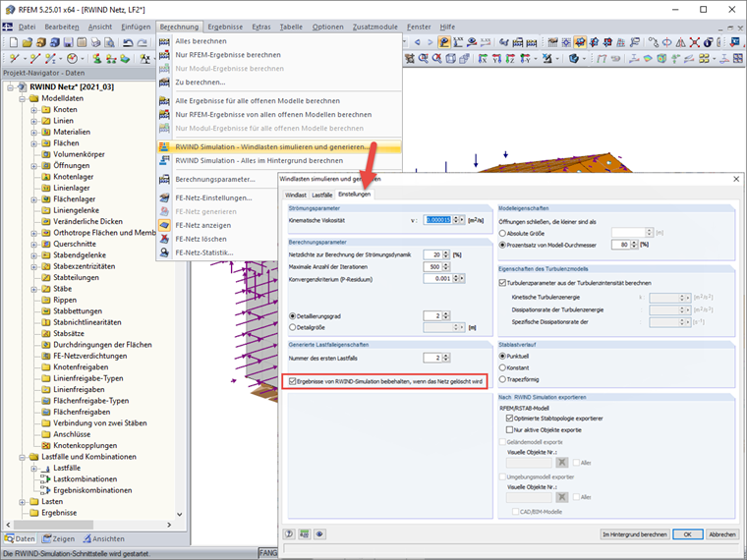The image size is (747, 560).
Task: Click the Print icon in the toolbar
Action: coord(95,43)
